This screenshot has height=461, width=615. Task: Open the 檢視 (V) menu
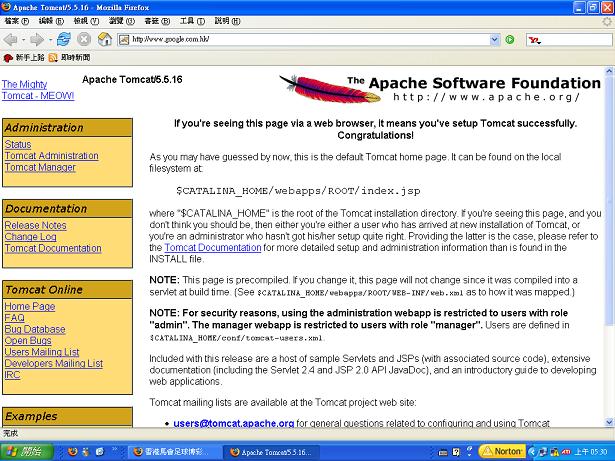click(86, 21)
